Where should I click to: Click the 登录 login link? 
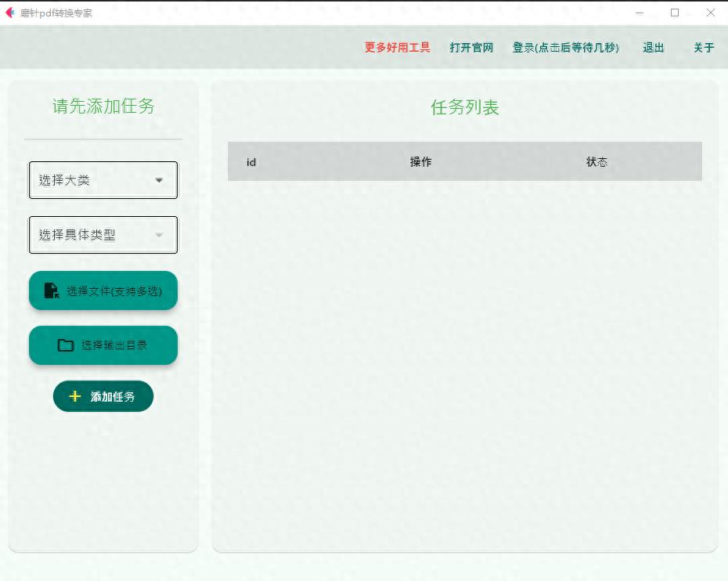coord(566,48)
